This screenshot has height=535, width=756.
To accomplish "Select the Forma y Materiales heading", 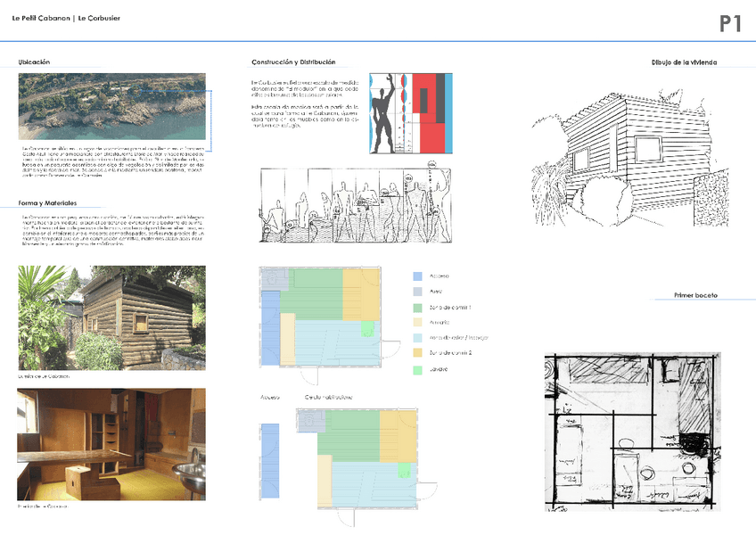I will 46,202.
